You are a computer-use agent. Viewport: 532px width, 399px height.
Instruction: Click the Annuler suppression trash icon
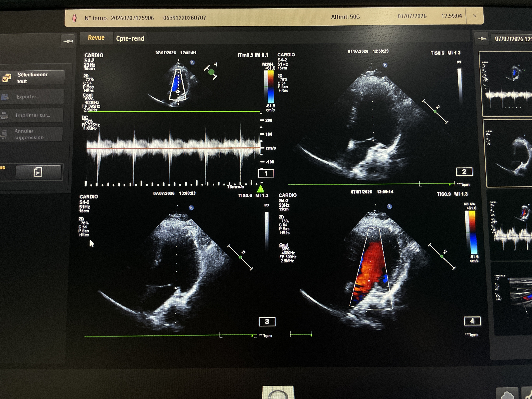[4, 134]
